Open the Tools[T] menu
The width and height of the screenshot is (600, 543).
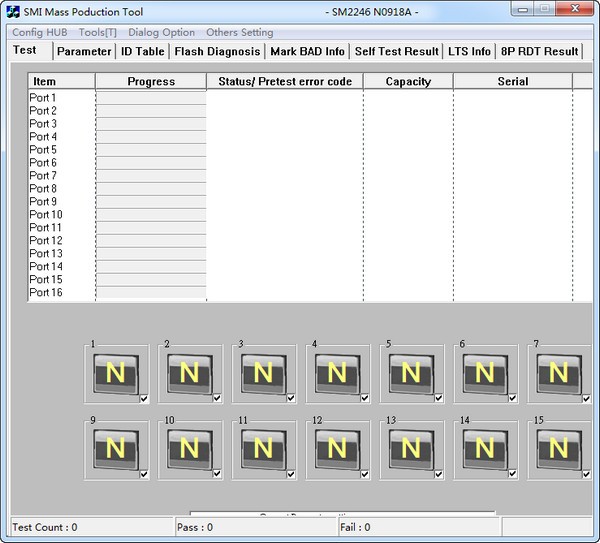[97, 33]
